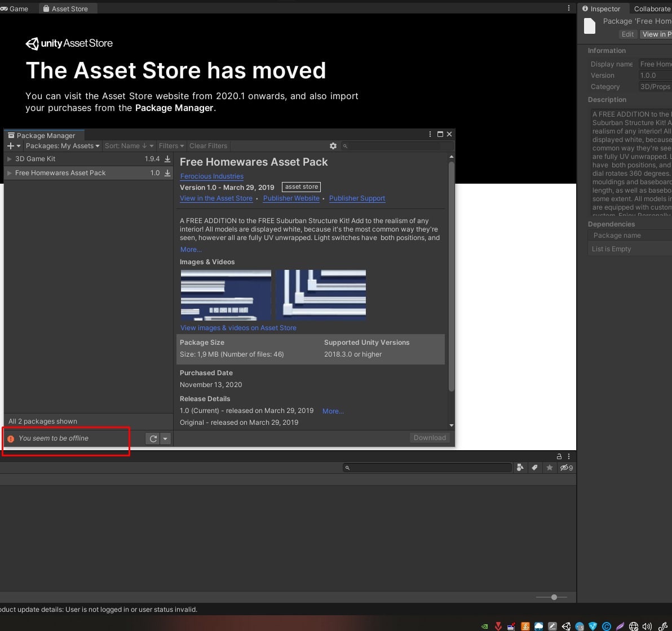672x631 pixels.
Task: Select Free Homewares Asset Pack in list
Action: click(x=89, y=173)
